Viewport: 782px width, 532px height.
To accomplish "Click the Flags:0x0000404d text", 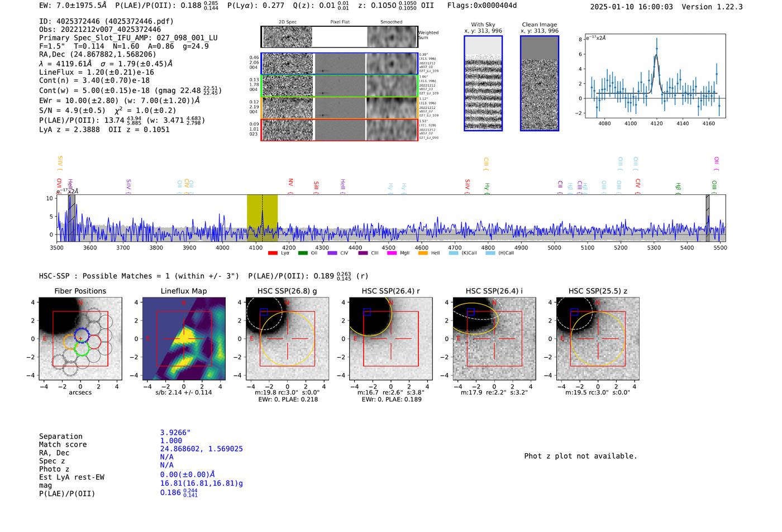I will pyautogui.click(x=482, y=6).
